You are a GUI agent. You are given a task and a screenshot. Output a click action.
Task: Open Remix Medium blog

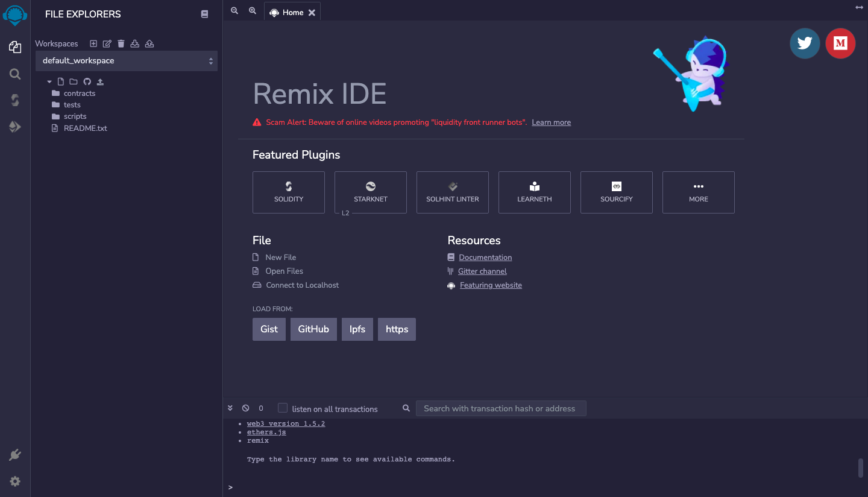click(840, 43)
